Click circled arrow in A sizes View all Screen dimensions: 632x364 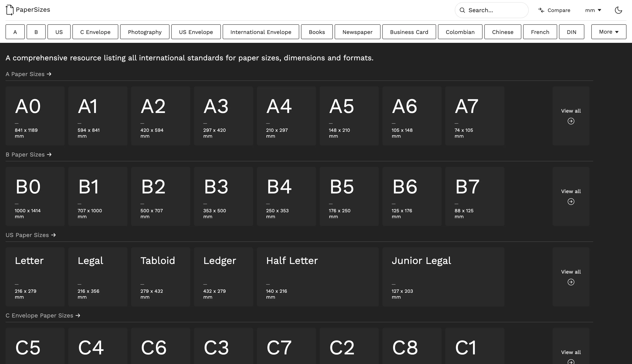tap(571, 121)
